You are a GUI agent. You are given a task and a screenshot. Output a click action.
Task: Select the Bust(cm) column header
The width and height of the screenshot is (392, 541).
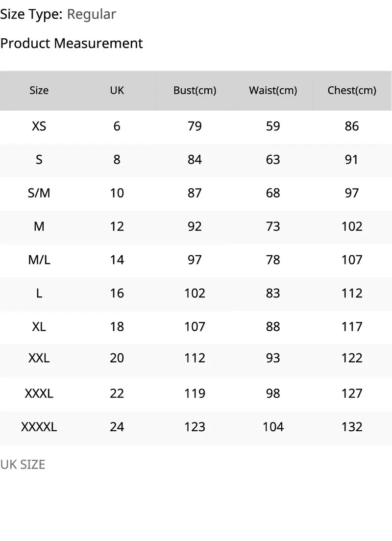coord(195,90)
